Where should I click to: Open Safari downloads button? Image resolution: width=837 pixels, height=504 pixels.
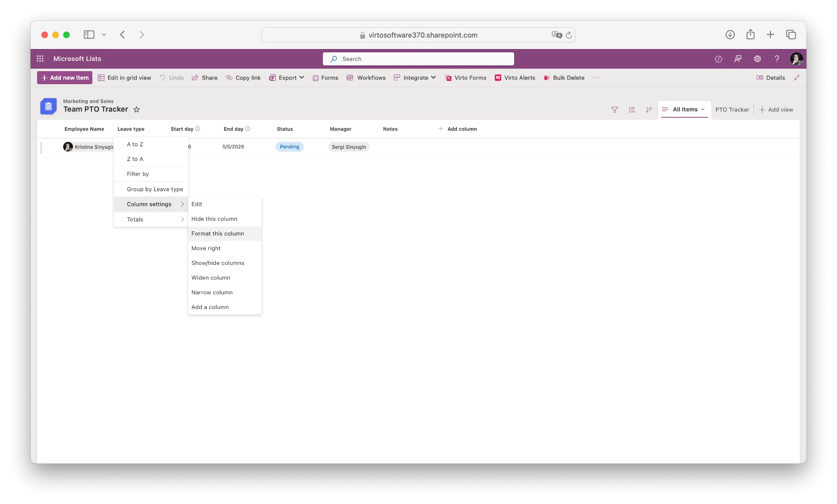[730, 35]
